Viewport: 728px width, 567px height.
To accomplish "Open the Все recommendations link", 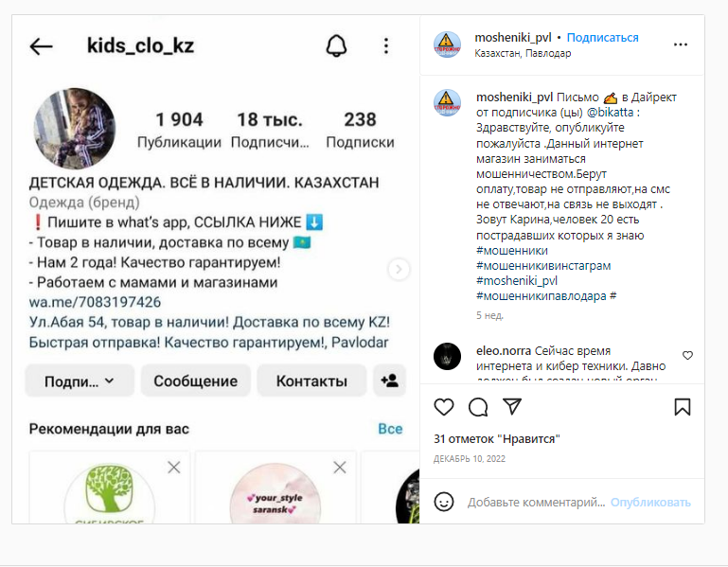I will [390, 429].
